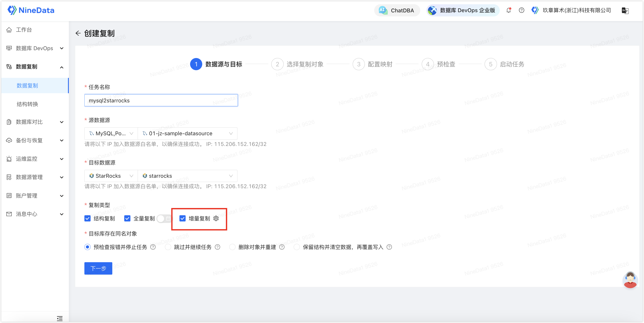The width and height of the screenshot is (644, 323).
Task: Click the NineData logo
Action: 31,10
